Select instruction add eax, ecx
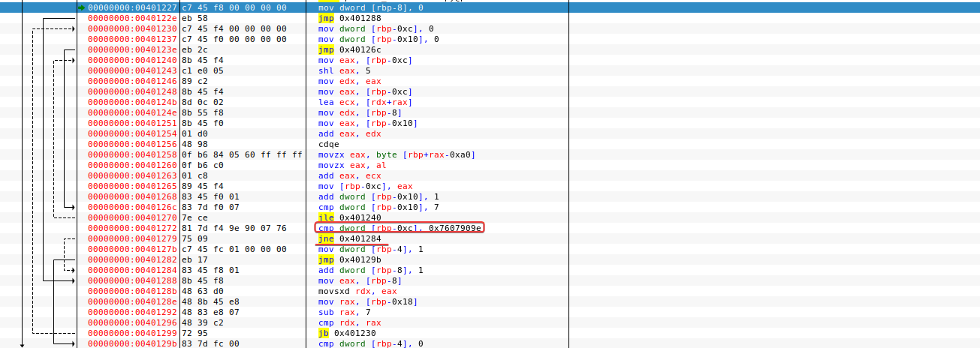The height and width of the screenshot is (348, 980). point(350,175)
